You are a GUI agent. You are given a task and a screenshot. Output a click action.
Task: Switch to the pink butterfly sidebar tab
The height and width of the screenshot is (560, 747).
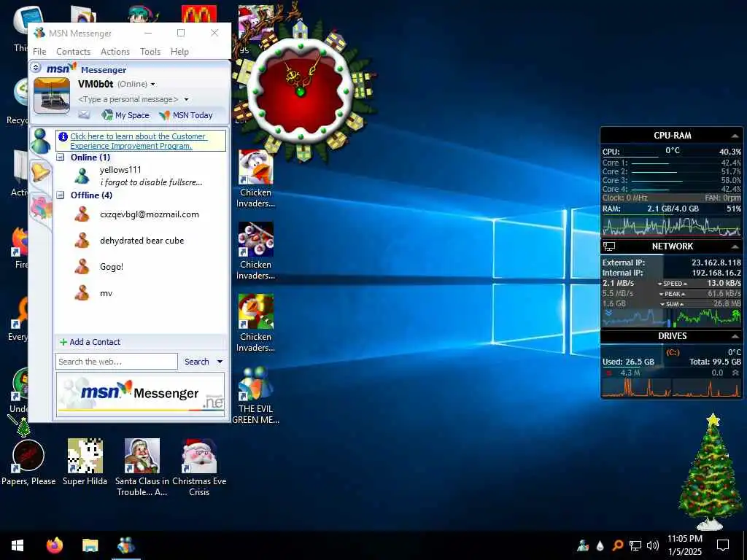click(41, 208)
